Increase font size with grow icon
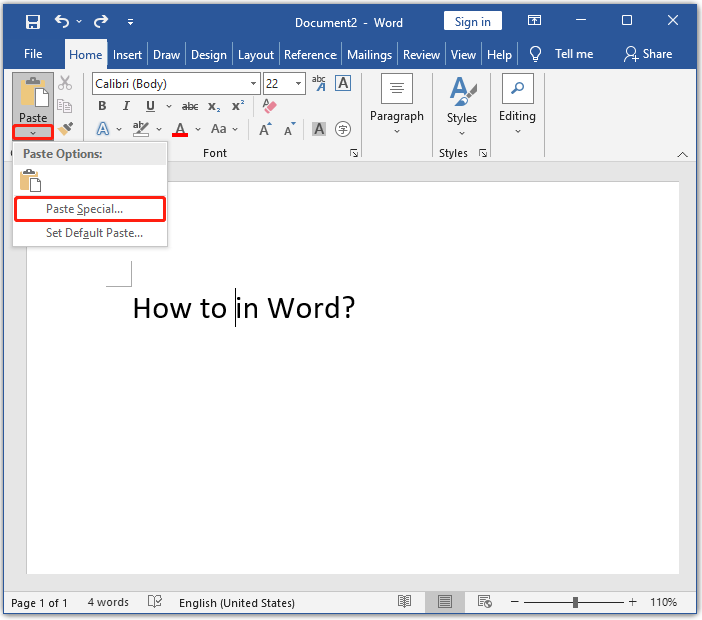Image resolution: width=702 pixels, height=620 pixels. (265, 129)
